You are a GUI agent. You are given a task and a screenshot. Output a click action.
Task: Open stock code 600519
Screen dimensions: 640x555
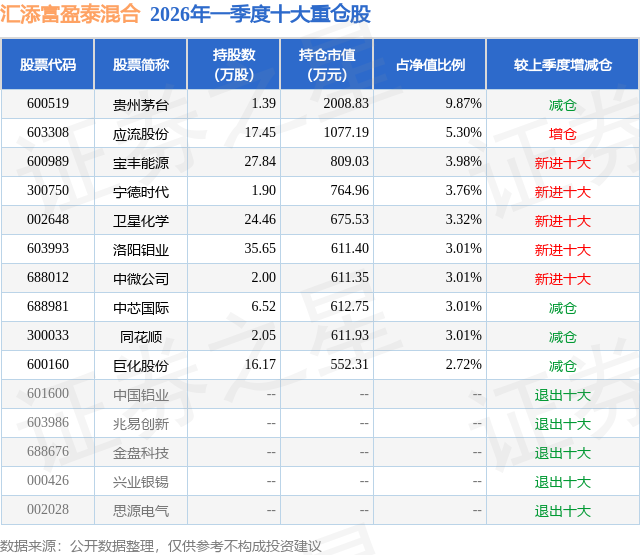[48, 104]
